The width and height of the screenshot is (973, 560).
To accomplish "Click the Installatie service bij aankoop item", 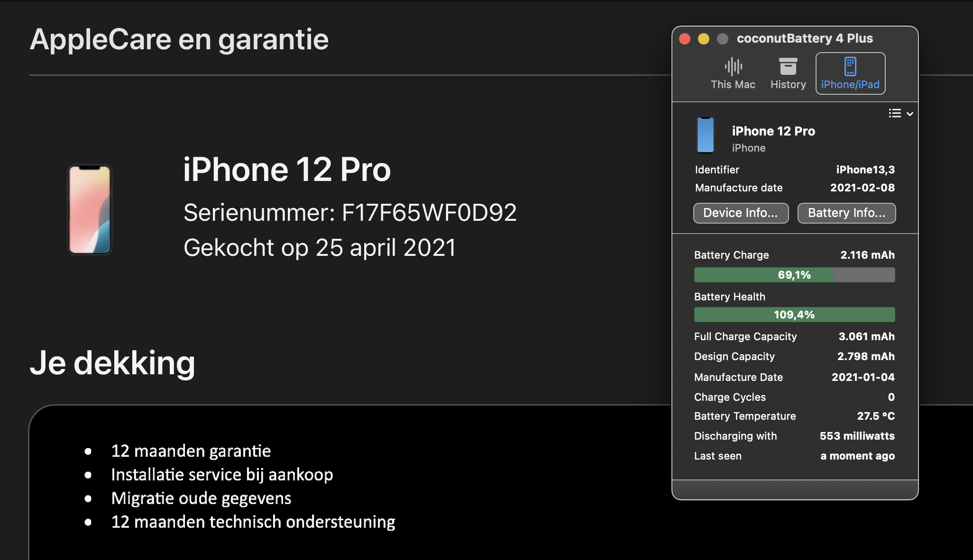I will tap(222, 475).
